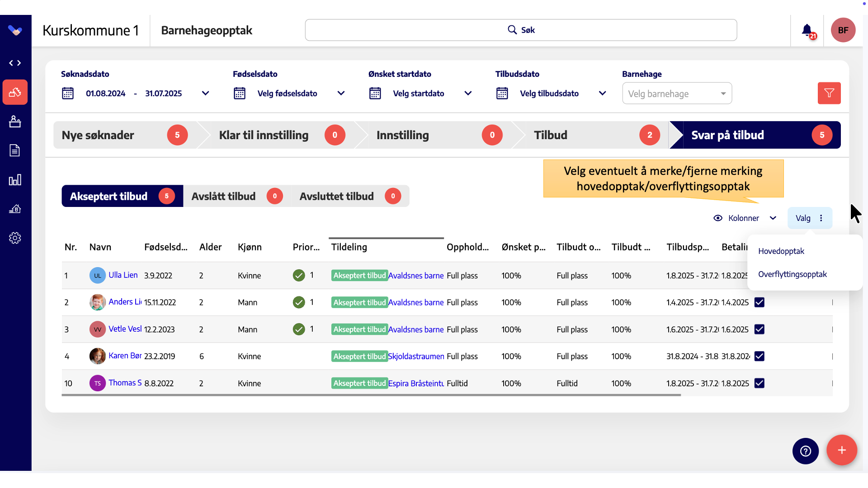This screenshot has width=868, height=488.
Task: Switch to the Avslått tilbud tab
Action: 237,196
